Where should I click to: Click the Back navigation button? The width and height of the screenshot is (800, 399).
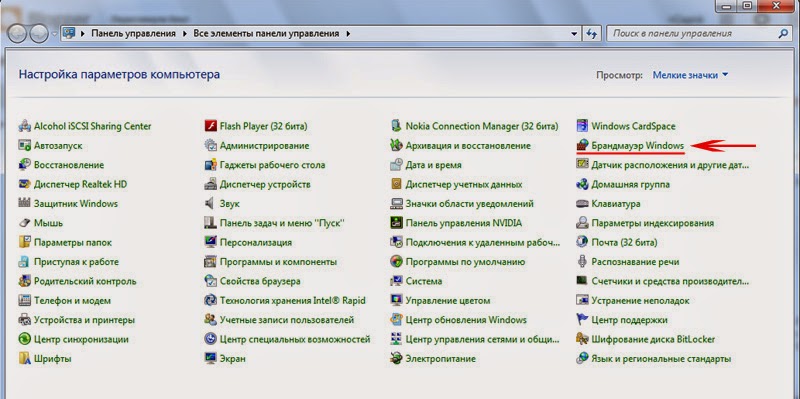click(x=17, y=34)
